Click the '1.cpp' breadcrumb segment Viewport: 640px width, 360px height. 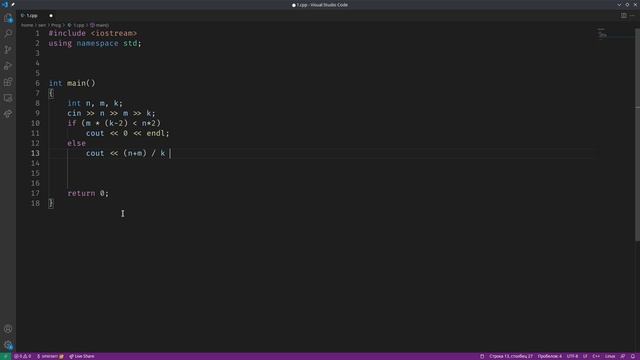76,25
